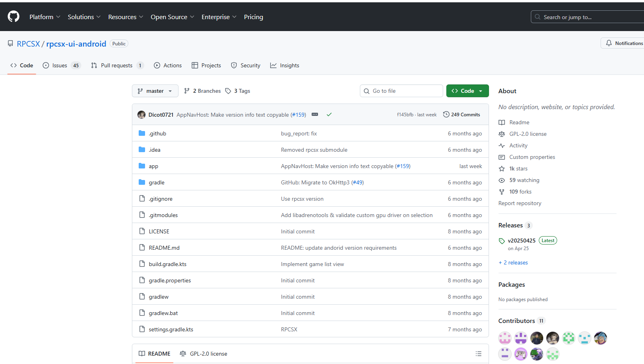This screenshot has height=364, width=644.
Task: Open README outline list icon
Action: click(x=478, y=354)
